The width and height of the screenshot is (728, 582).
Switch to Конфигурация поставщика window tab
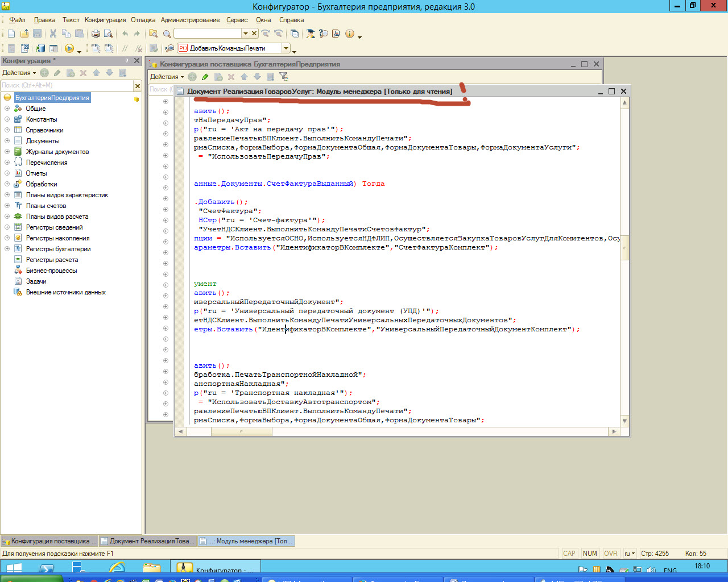tap(50, 541)
